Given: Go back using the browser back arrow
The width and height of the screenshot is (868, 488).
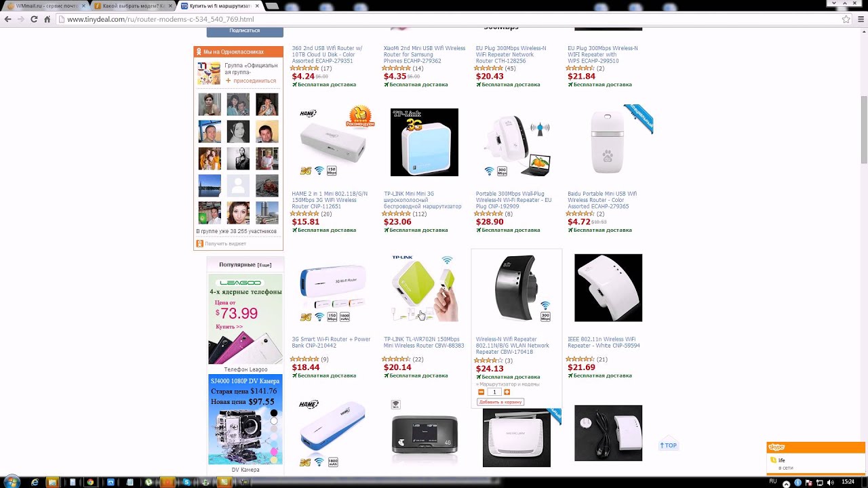Looking at the screenshot, I should tap(7, 19).
